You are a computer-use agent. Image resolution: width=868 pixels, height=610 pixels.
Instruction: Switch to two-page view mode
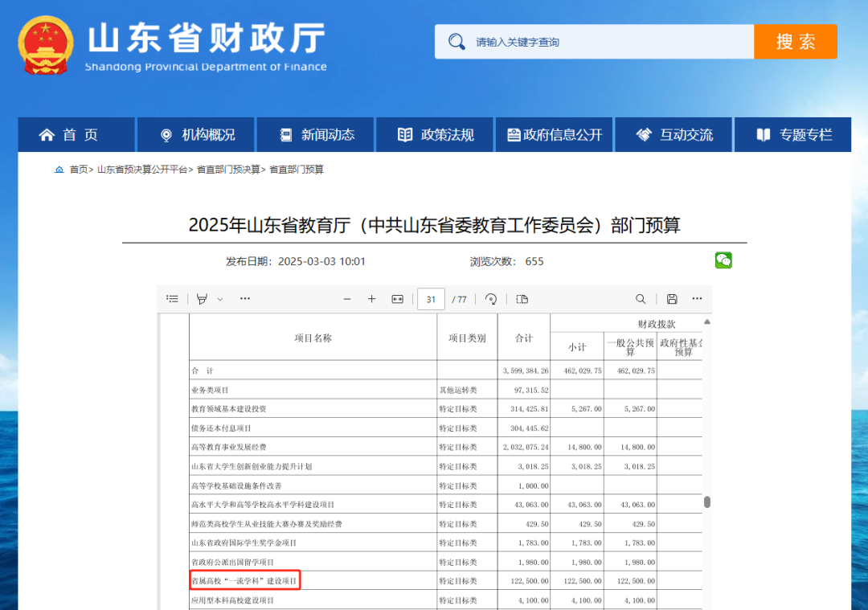pyautogui.click(x=522, y=298)
